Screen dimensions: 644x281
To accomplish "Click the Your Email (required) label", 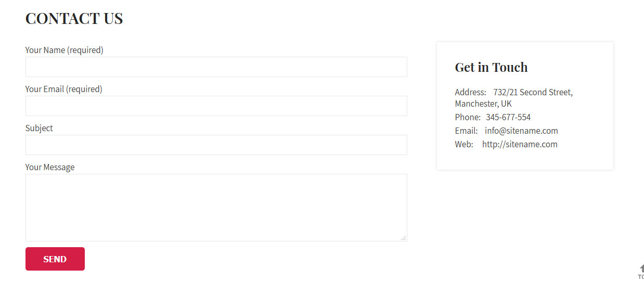I will click(64, 89).
